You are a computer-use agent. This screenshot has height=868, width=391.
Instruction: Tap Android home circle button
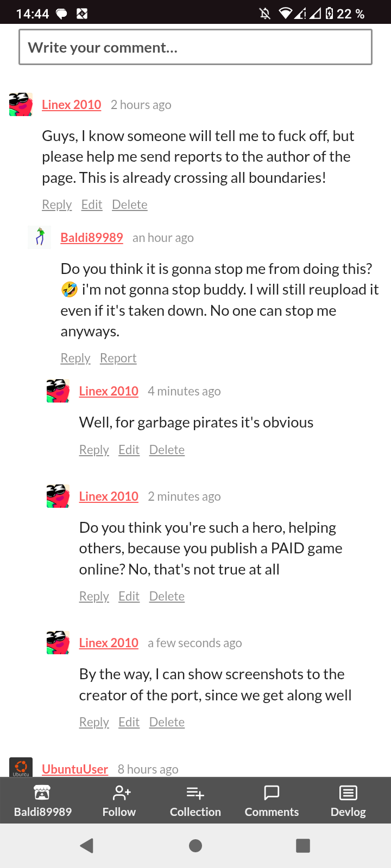coord(195,845)
